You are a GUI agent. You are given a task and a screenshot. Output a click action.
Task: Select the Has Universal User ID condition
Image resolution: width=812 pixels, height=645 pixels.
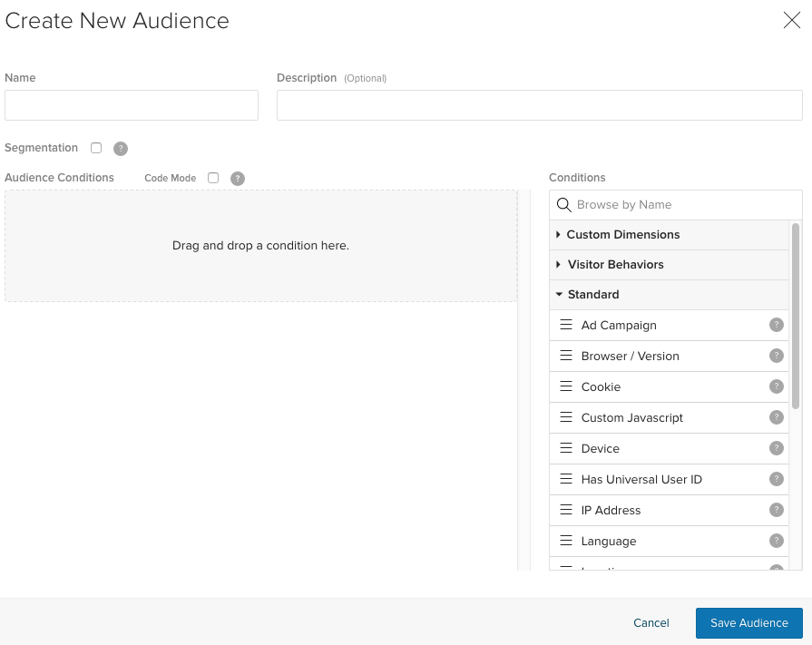tap(641, 480)
